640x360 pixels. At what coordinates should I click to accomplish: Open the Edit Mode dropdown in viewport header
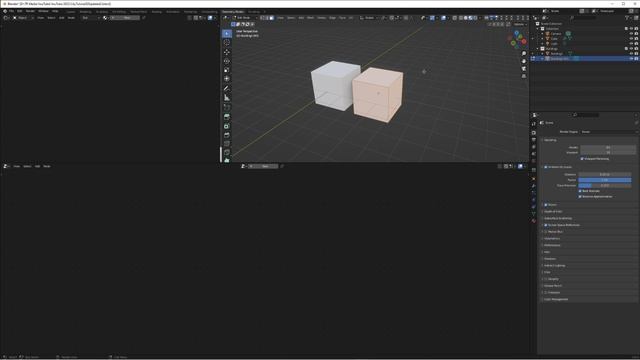244,18
